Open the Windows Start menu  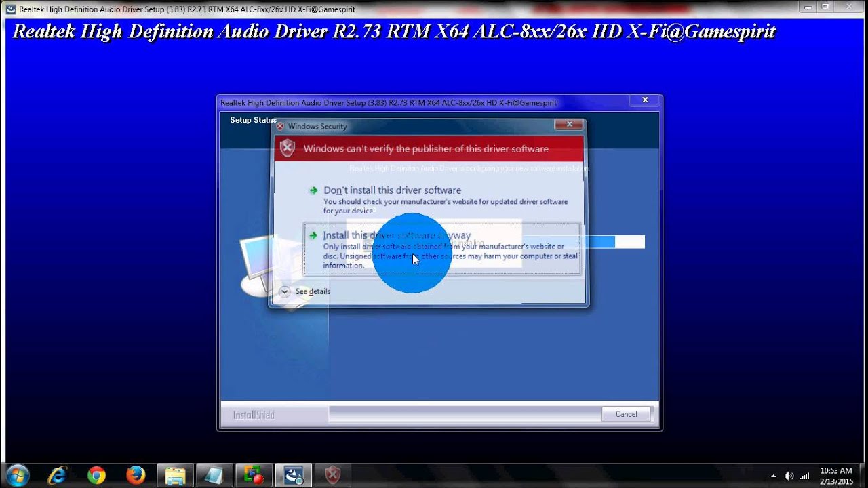pos(17,475)
